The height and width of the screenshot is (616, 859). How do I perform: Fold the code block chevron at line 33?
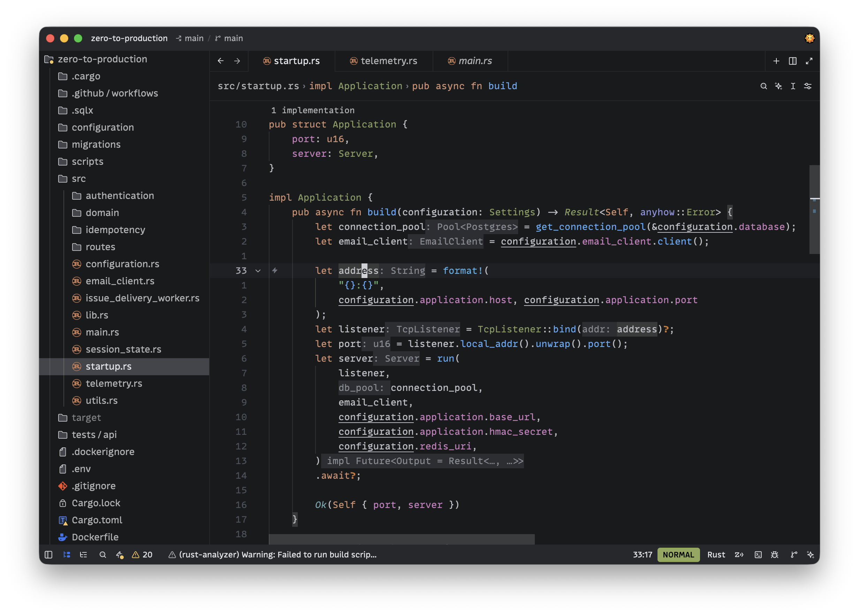point(258,271)
